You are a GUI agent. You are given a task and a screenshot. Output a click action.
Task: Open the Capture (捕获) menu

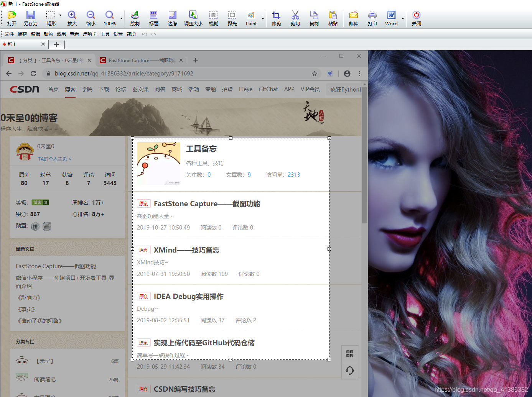(x=22, y=34)
